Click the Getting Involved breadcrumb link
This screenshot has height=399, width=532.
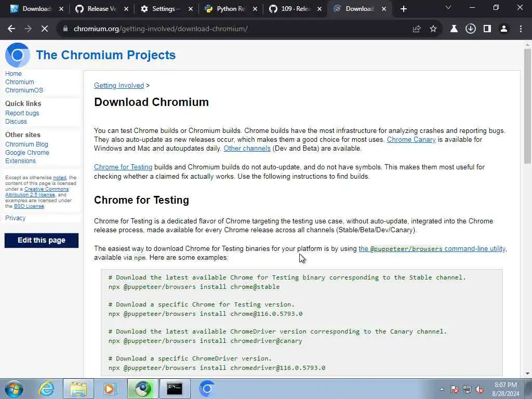(x=119, y=86)
